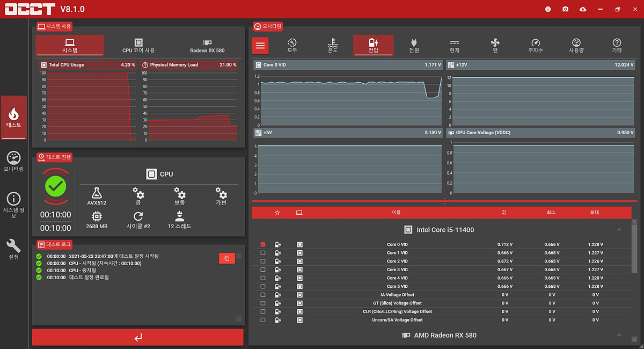The width and height of the screenshot is (644, 349).
Task: Check the Uncore/SA Voltage Offset checkbox
Action: point(262,320)
